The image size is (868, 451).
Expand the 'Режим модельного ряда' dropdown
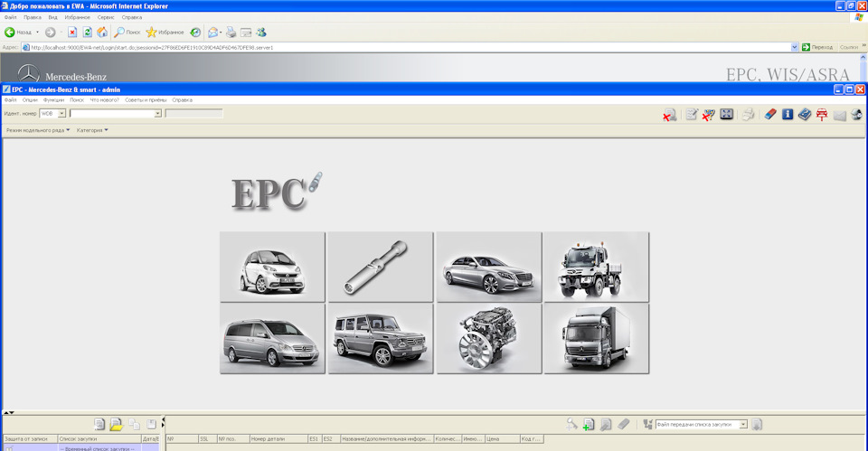pos(38,130)
